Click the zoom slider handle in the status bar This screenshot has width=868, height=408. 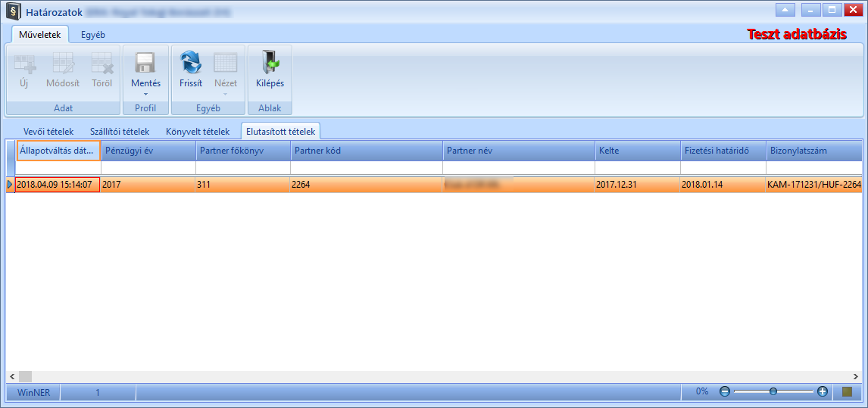[x=773, y=391]
